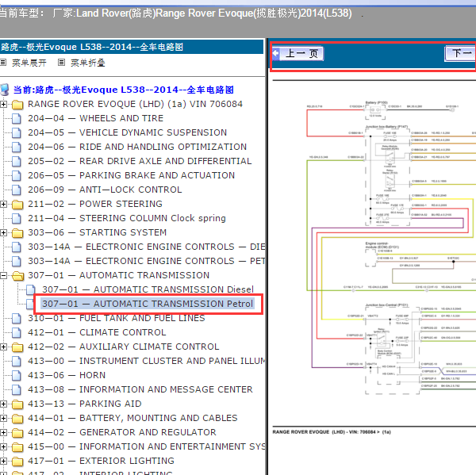Screen dimensions: 476x475
Task: Expand the 414-01 BATTERY, MOUNTING AND CABLES folder
Action: (x=3, y=418)
